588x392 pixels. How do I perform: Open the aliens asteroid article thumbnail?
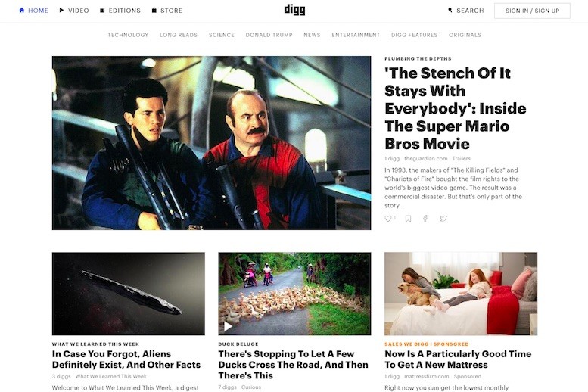pyautogui.click(x=128, y=294)
